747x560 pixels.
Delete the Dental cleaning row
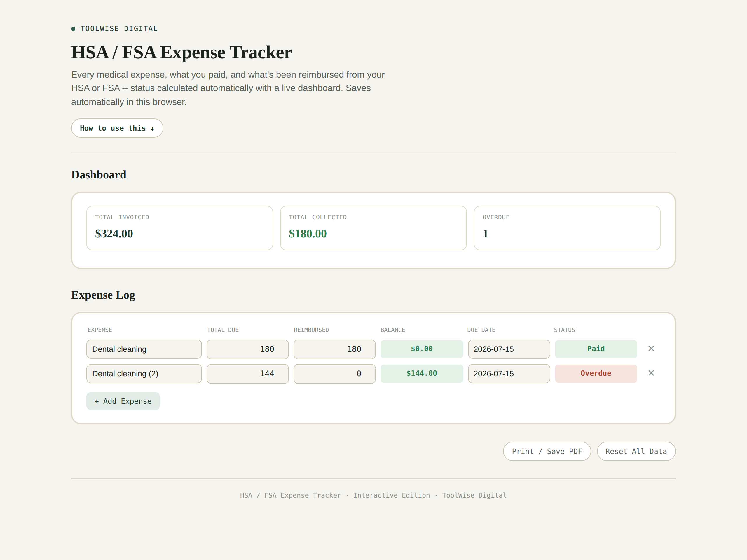[x=651, y=348]
